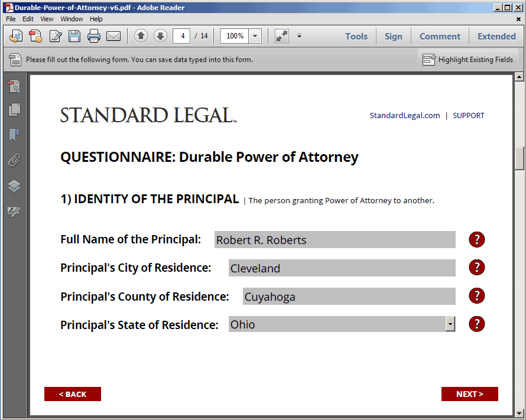
Task: Open the Comment pane
Action: (440, 36)
